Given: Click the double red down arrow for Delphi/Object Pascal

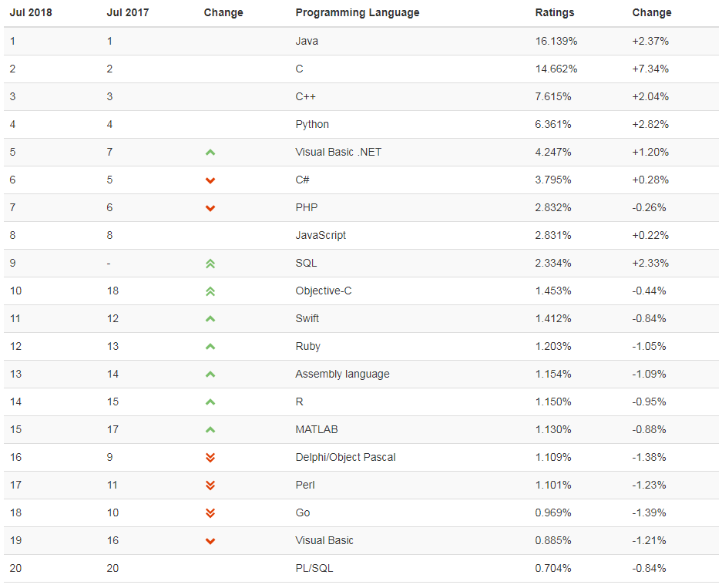Looking at the screenshot, I should [210, 457].
